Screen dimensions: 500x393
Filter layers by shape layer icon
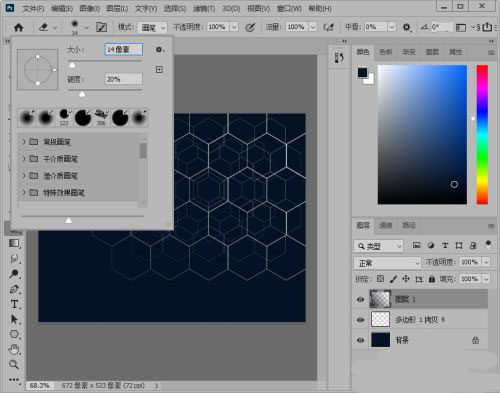click(x=459, y=245)
